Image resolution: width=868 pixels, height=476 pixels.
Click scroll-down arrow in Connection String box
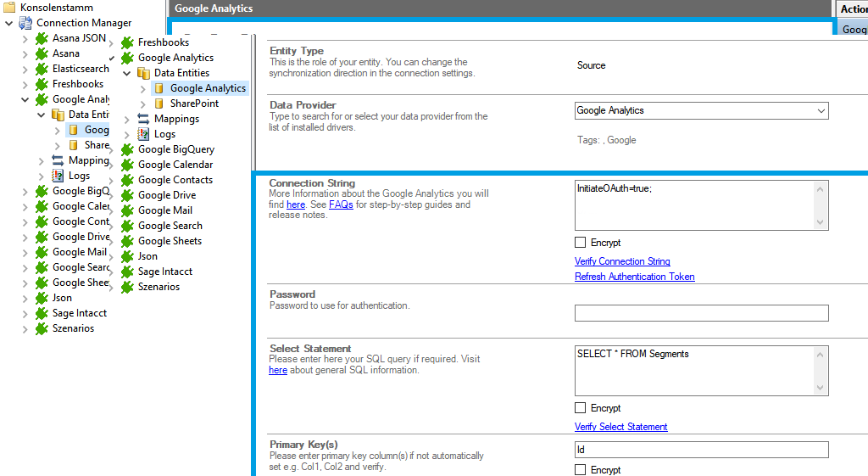pyautogui.click(x=820, y=222)
